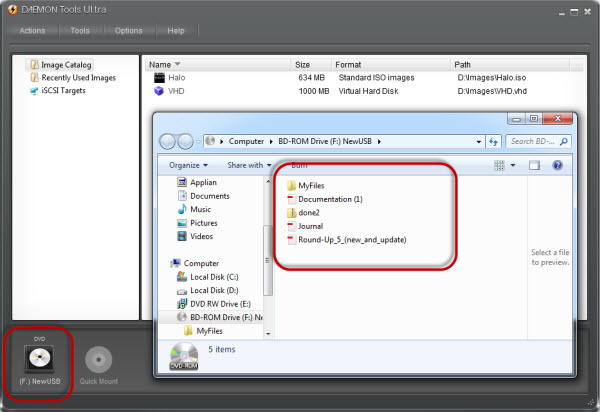Open the Actions menu
Viewport: 600px width, 412px height.
click(33, 31)
